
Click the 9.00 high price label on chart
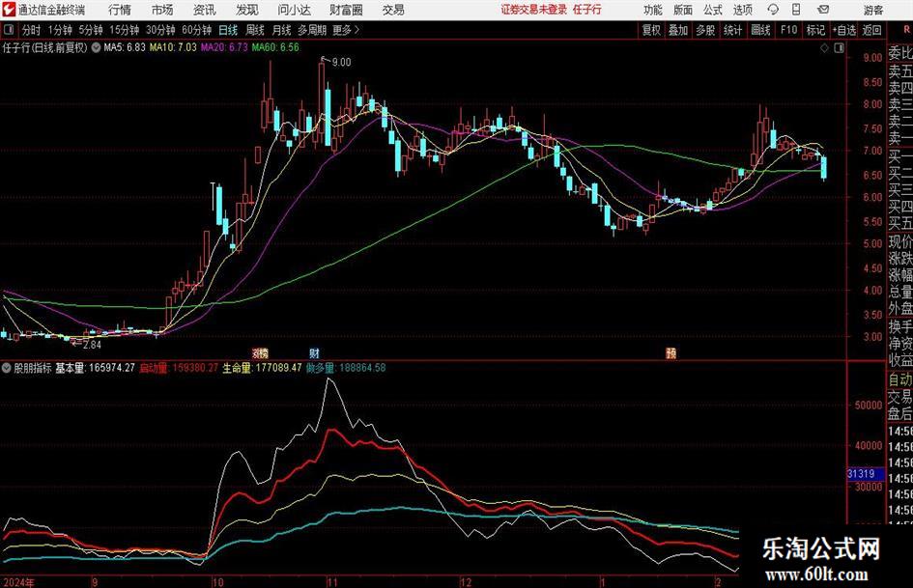click(341, 63)
